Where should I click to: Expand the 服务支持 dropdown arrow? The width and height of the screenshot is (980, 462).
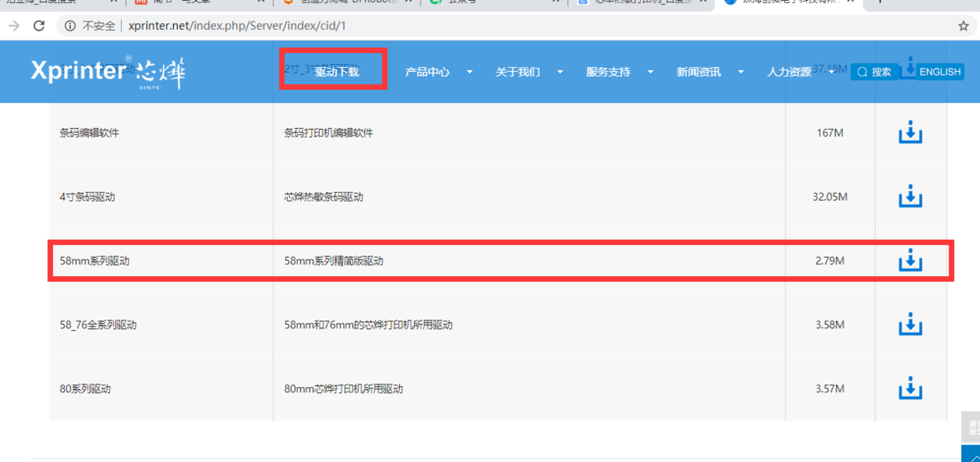[x=650, y=72]
